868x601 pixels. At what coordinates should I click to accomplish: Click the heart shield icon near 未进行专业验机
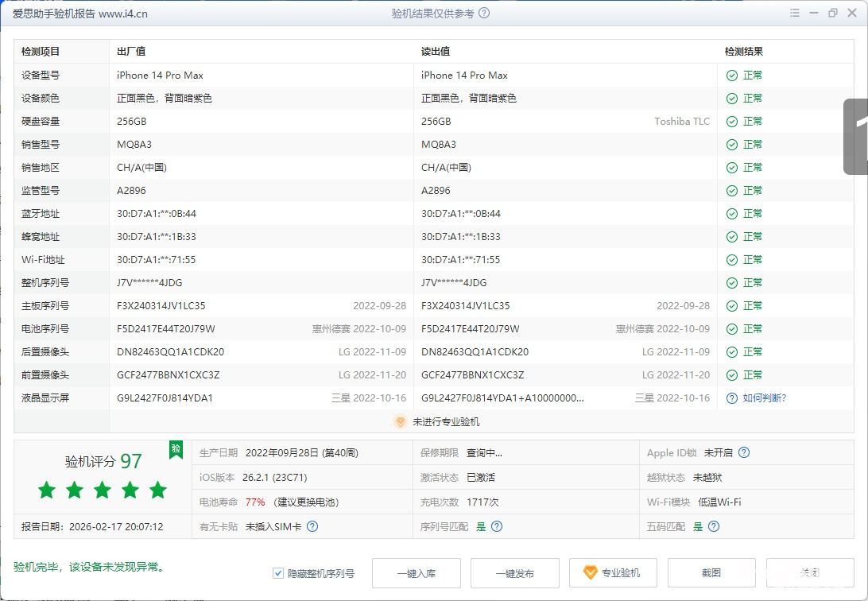click(x=401, y=422)
